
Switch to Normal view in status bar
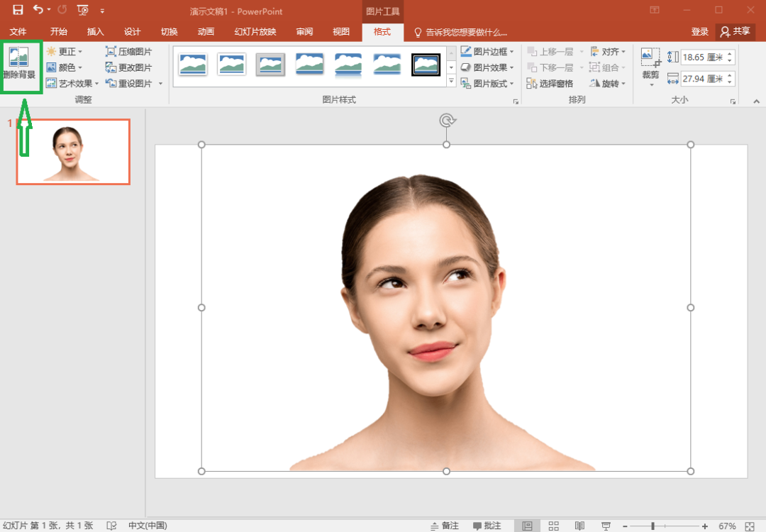(x=527, y=526)
